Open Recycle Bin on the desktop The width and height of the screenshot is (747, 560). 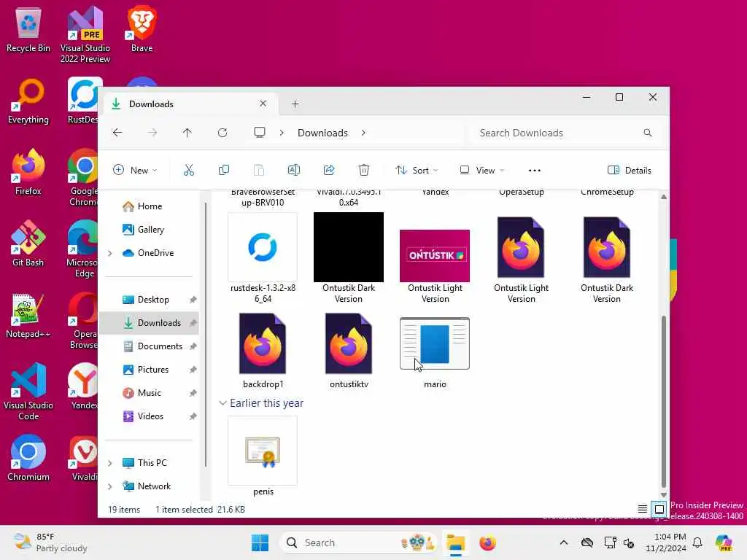point(28,29)
